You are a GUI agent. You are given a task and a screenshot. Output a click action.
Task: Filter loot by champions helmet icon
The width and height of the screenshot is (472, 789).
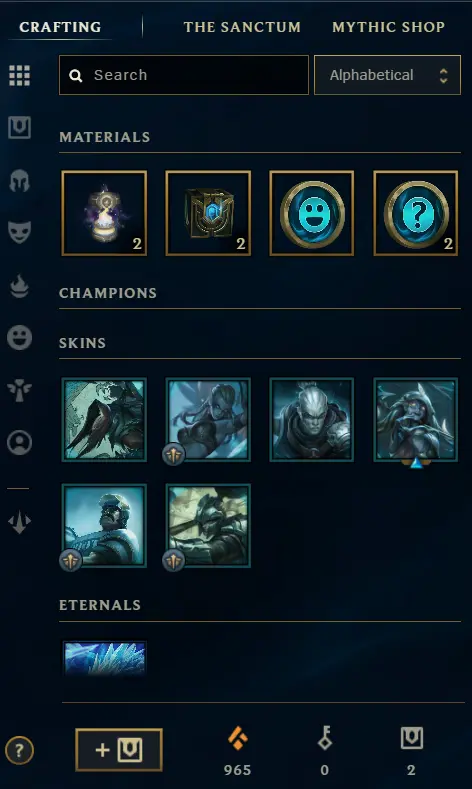click(x=20, y=181)
